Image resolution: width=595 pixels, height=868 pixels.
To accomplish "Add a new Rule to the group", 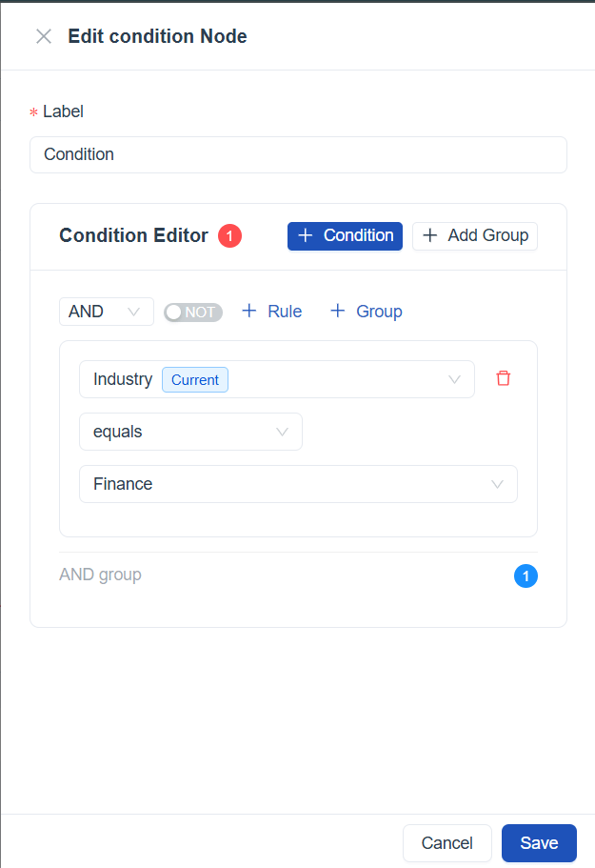I will coord(271,312).
